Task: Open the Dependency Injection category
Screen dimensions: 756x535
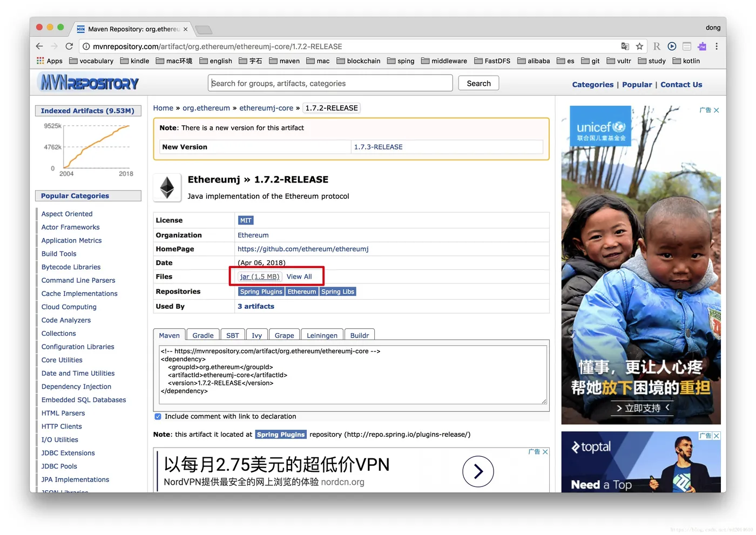Action: tap(76, 387)
